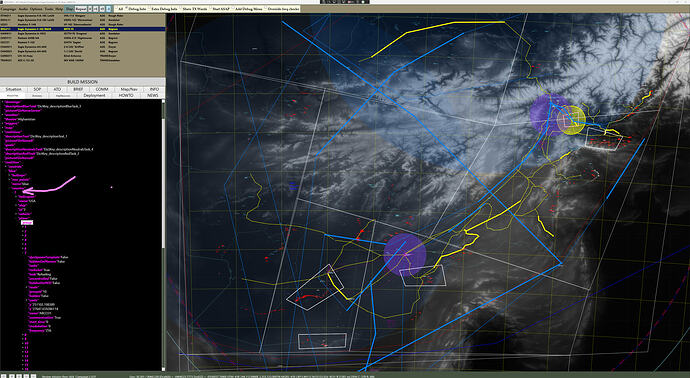This screenshot has width=690, height=378.
Task: Click the task Refueling tree entry
Action: pyautogui.click(x=40, y=274)
